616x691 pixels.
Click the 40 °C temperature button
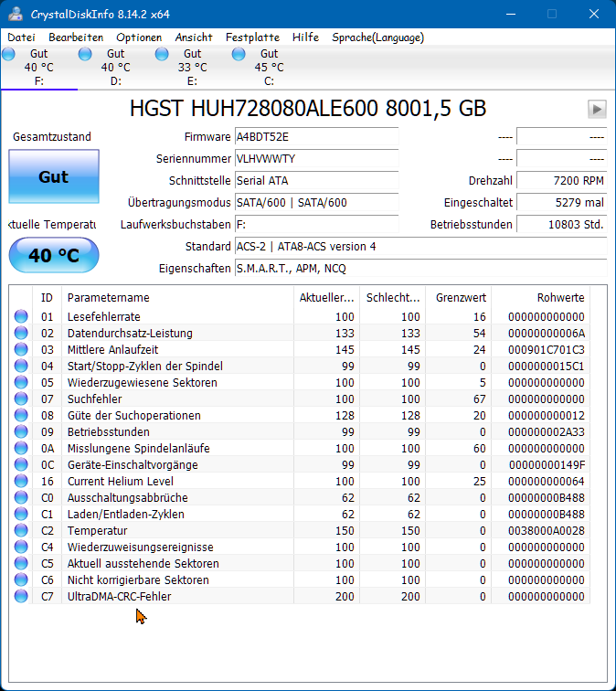[54, 255]
